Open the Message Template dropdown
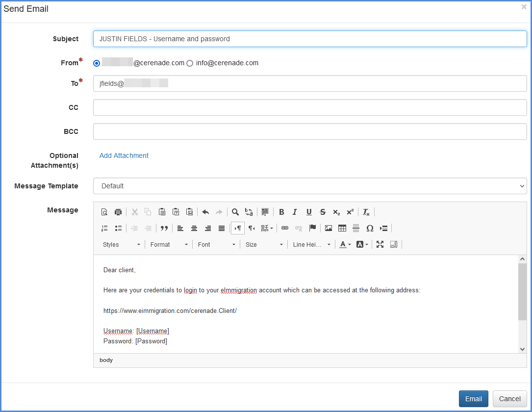Screen dimensions: 532x412 click(310, 186)
